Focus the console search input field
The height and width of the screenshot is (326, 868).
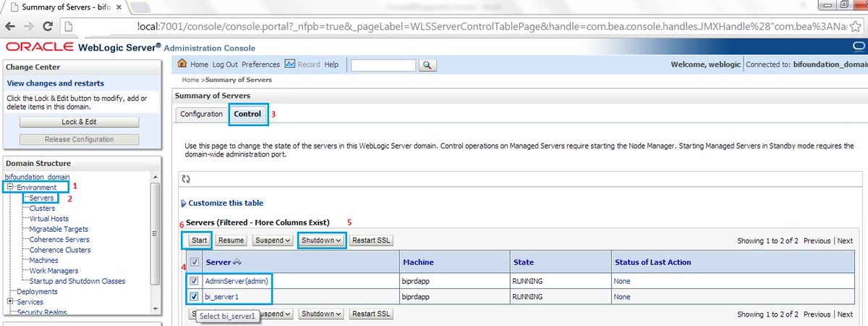[x=383, y=65]
